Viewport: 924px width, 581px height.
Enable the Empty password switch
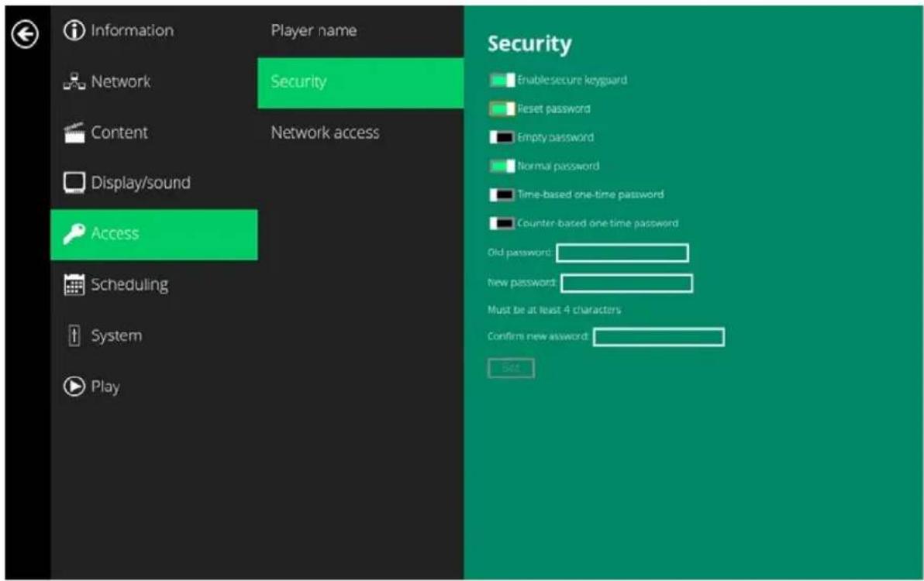[502, 138]
